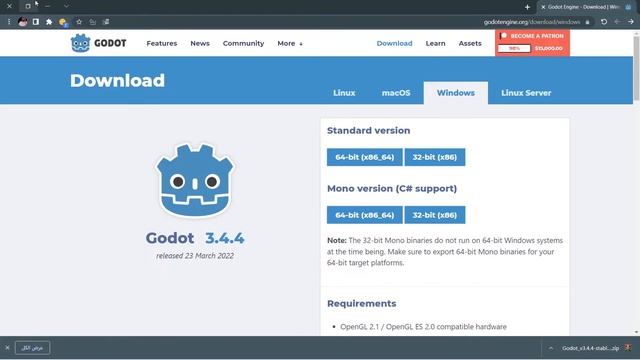The width and height of the screenshot is (640, 360).
Task: Click the Download nav link
Action: pos(394,43)
